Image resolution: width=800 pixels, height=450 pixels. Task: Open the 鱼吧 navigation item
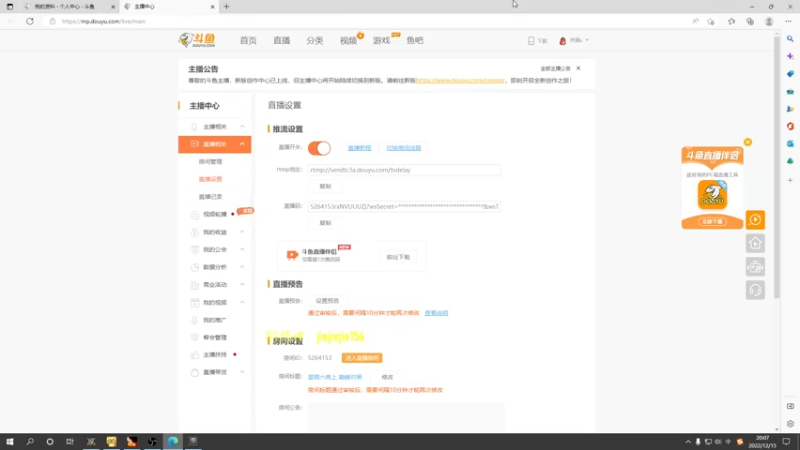click(x=415, y=40)
